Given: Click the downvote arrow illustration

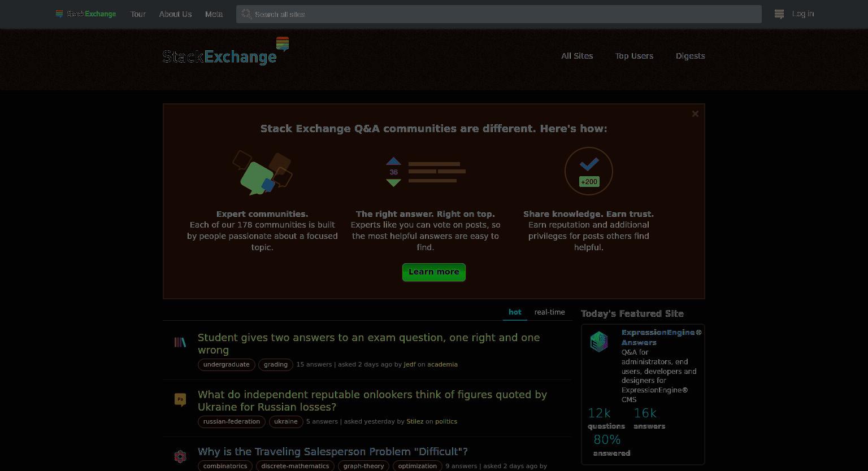Looking at the screenshot, I should tap(393, 182).
